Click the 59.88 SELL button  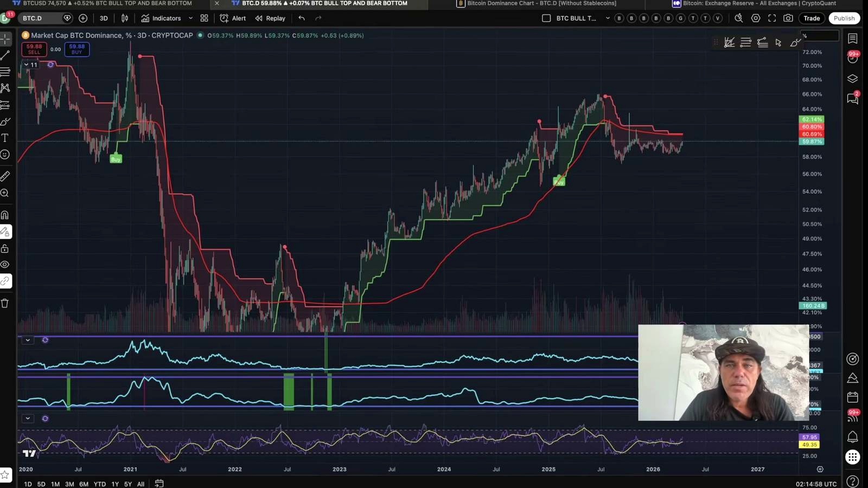click(34, 49)
